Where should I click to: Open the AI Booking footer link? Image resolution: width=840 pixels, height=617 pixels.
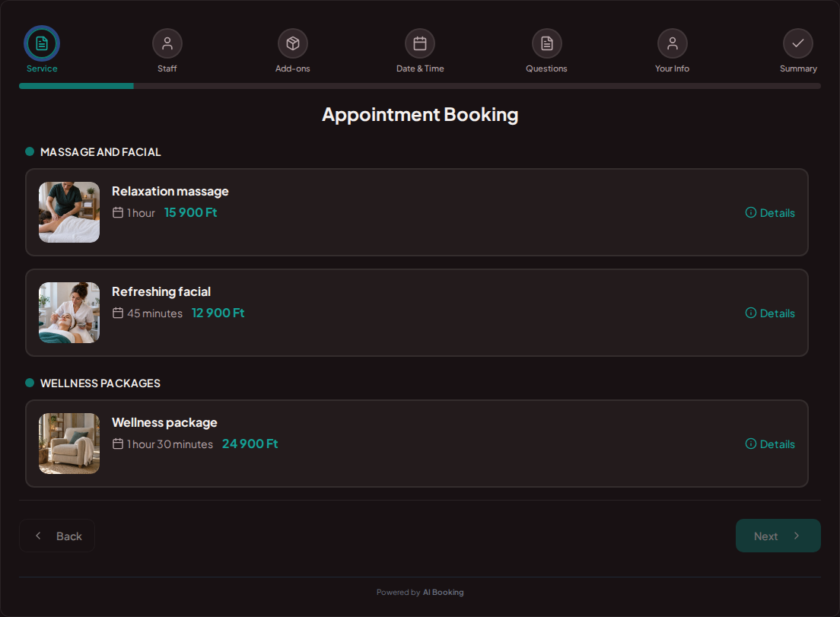(443, 593)
